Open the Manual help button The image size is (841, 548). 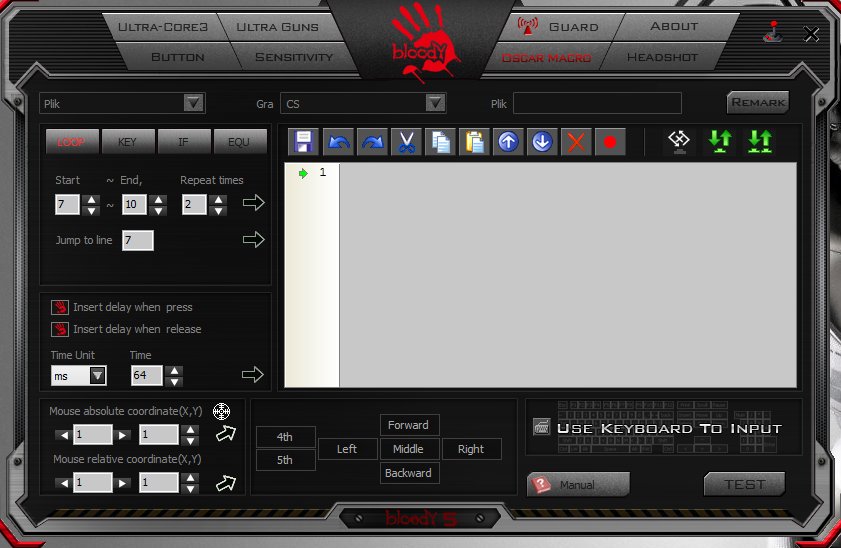(578, 485)
